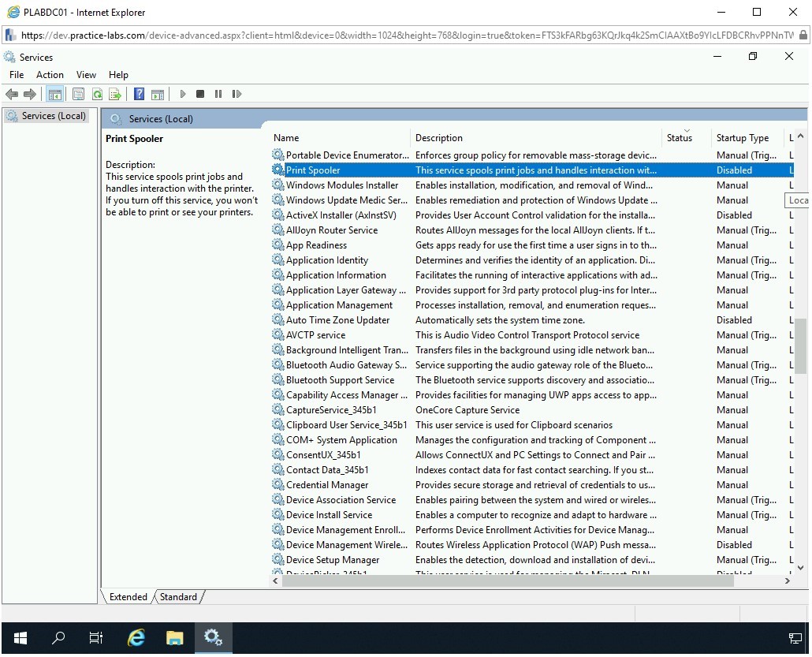Click the vertical scrollbar down arrow
Screen dimensions: 812x657
800,567
